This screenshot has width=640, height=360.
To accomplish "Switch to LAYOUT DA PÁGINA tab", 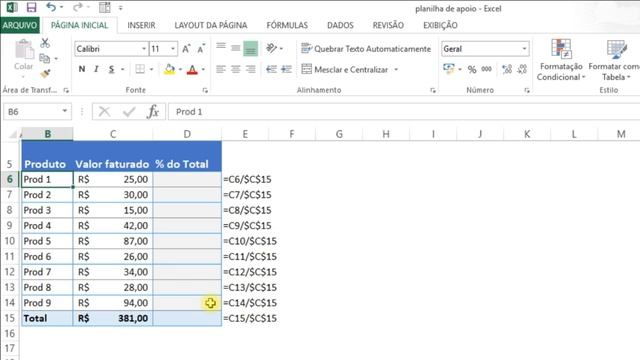I will point(211,25).
